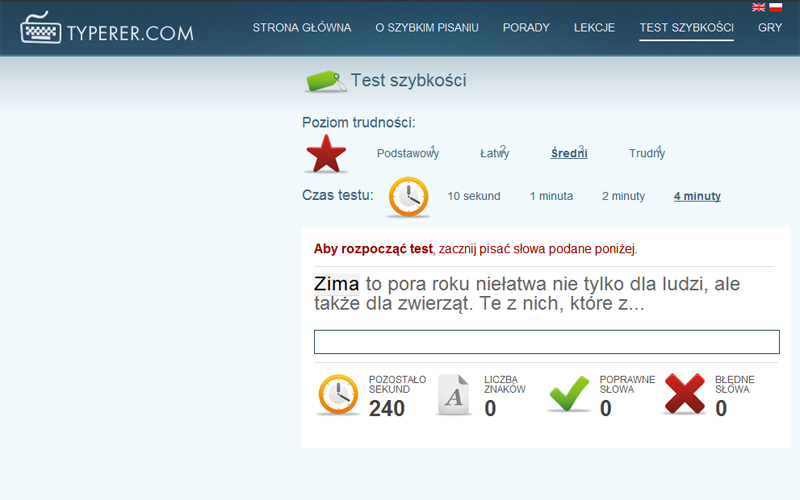The width and height of the screenshot is (800, 500).
Task: Click the Poziom trudności label
Action: (358, 122)
